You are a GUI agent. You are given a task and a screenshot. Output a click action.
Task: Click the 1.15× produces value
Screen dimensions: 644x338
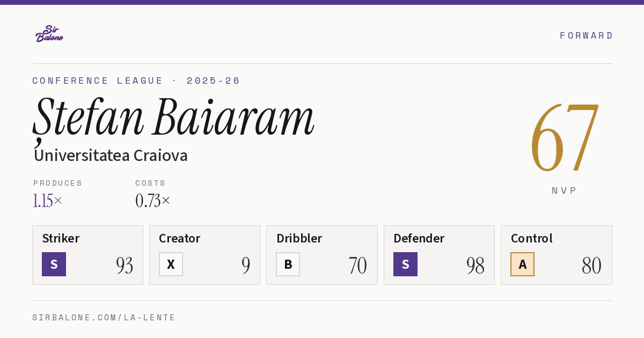click(47, 201)
